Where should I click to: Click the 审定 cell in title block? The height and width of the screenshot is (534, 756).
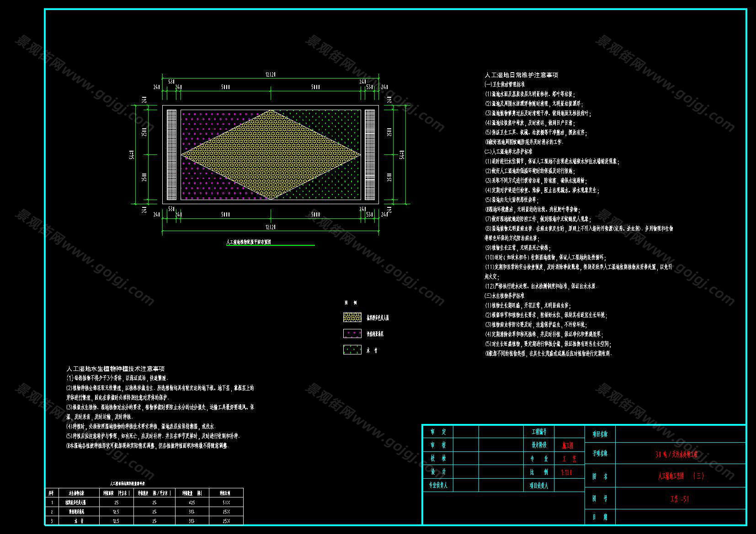pos(438,432)
